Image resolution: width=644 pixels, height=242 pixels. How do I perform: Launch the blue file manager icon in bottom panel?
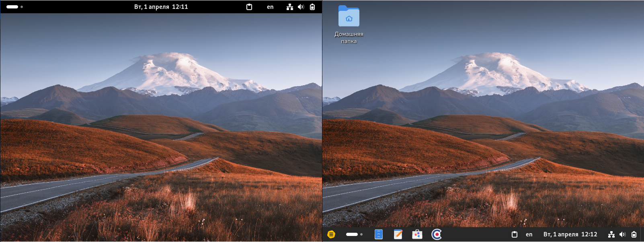tap(379, 234)
